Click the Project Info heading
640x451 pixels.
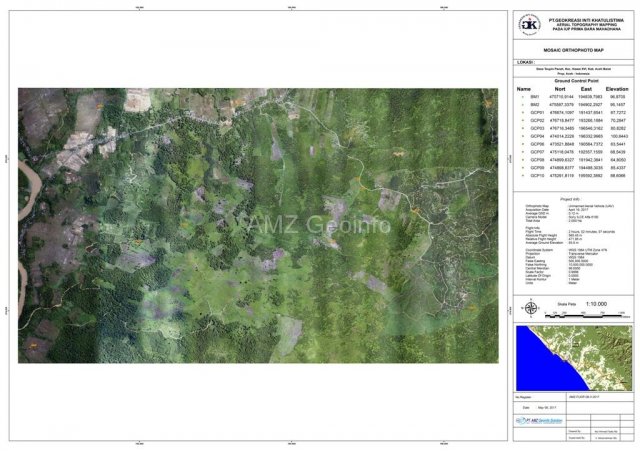click(x=571, y=198)
